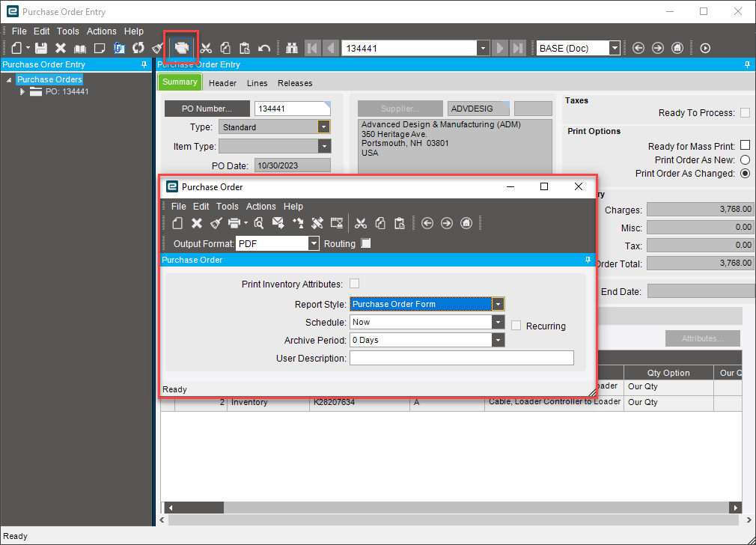Click the Undo icon in main toolbar
The height and width of the screenshot is (545, 756).
264,48
